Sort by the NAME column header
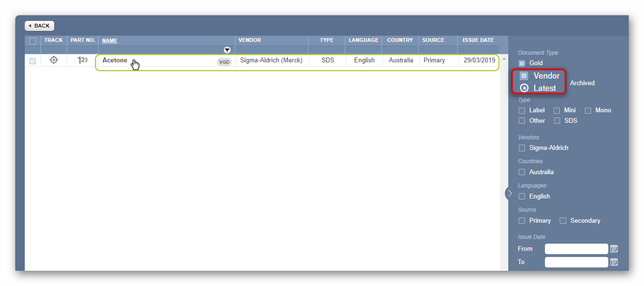Screen dimensions: 644x286 pyautogui.click(x=109, y=40)
